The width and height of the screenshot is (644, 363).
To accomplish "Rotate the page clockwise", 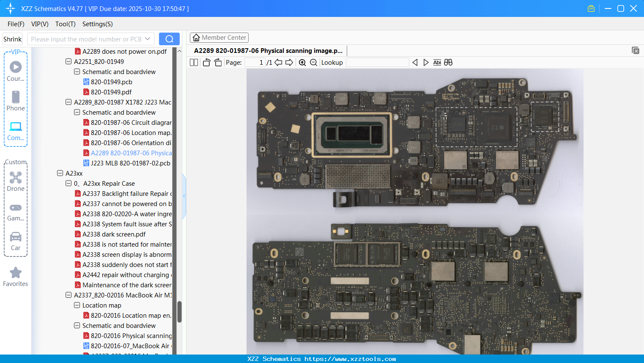I will click(218, 63).
